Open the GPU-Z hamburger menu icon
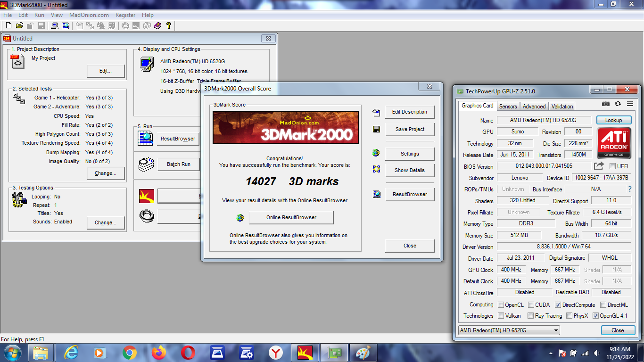This screenshot has width=644, height=362. click(x=630, y=104)
